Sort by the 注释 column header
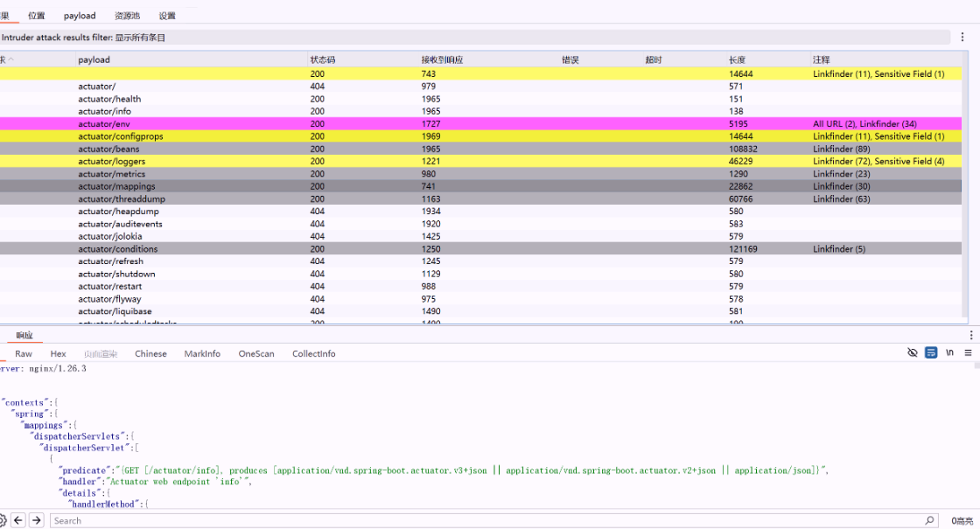 [886, 60]
